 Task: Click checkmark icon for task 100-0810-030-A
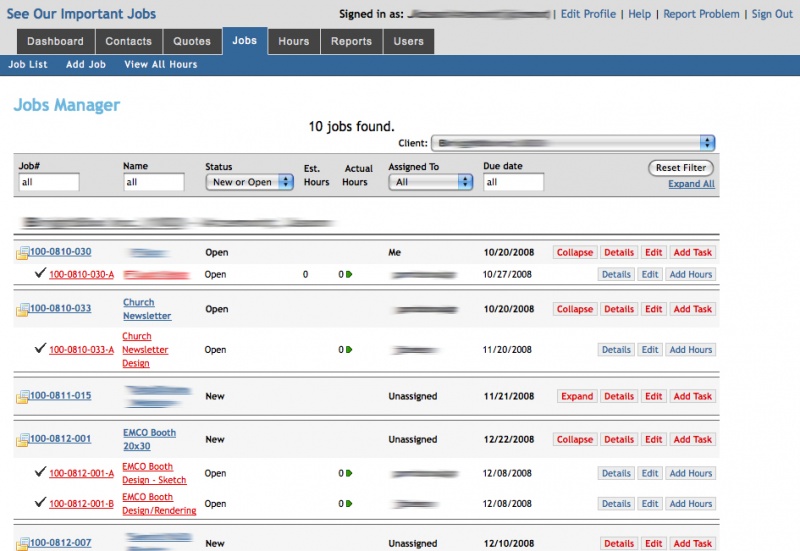(x=40, y=273)
